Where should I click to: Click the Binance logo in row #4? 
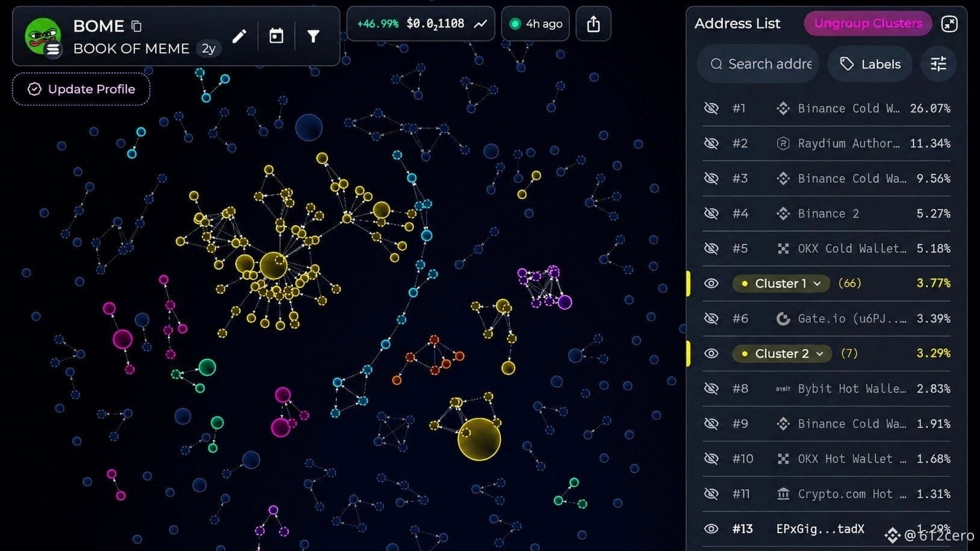[x=783, y=213]
